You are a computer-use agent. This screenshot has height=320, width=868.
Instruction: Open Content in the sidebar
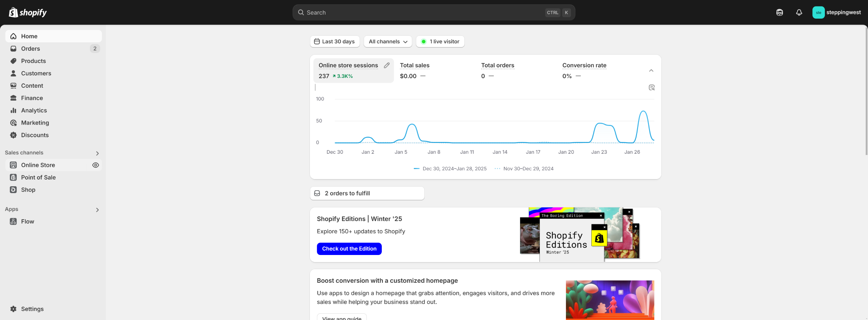[54, 86]
